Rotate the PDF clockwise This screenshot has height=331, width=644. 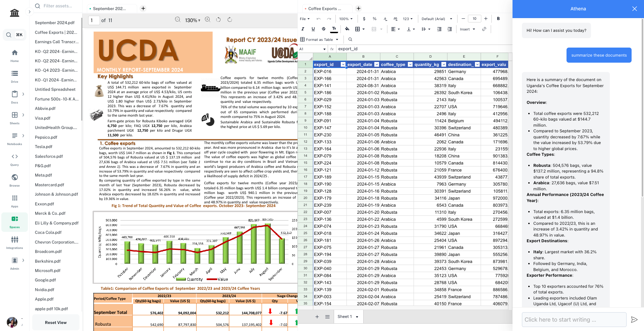[230, 20]
